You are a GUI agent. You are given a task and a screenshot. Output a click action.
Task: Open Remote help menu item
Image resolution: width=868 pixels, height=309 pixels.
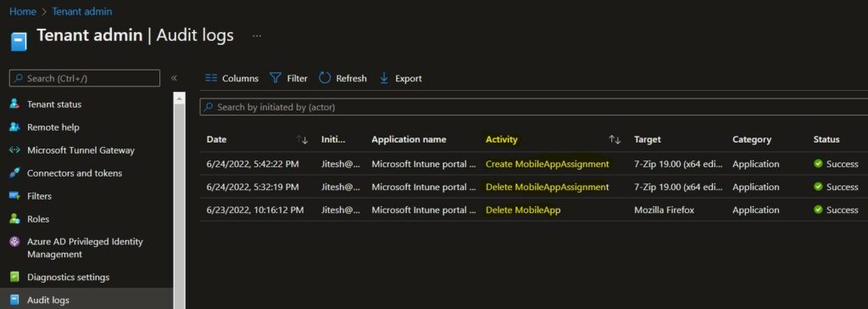coord(53,127)
